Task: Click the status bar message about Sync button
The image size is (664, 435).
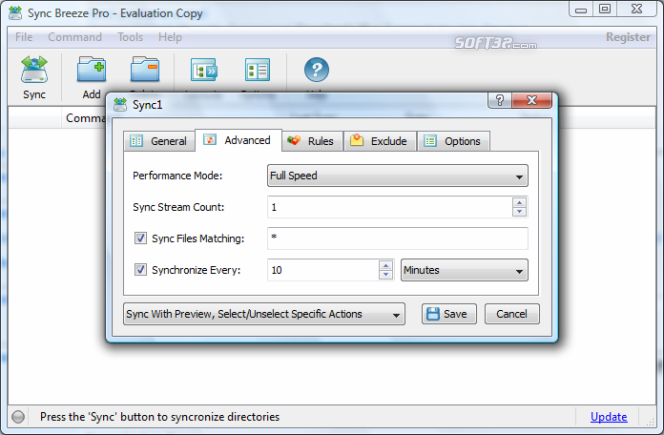Action: [160, 417]
